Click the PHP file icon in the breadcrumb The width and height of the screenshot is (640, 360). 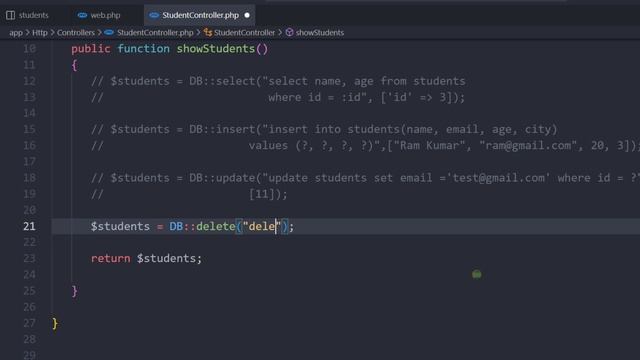pos(109,33)
